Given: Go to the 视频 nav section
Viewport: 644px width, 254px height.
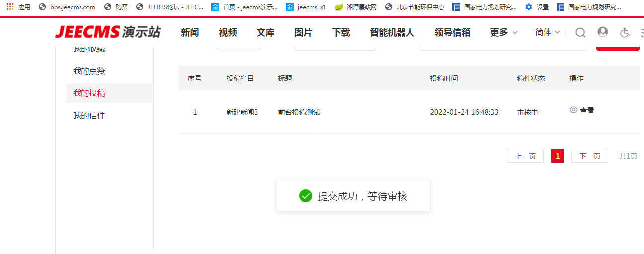Looking at the screenshot, I should (x=228, y=32).
